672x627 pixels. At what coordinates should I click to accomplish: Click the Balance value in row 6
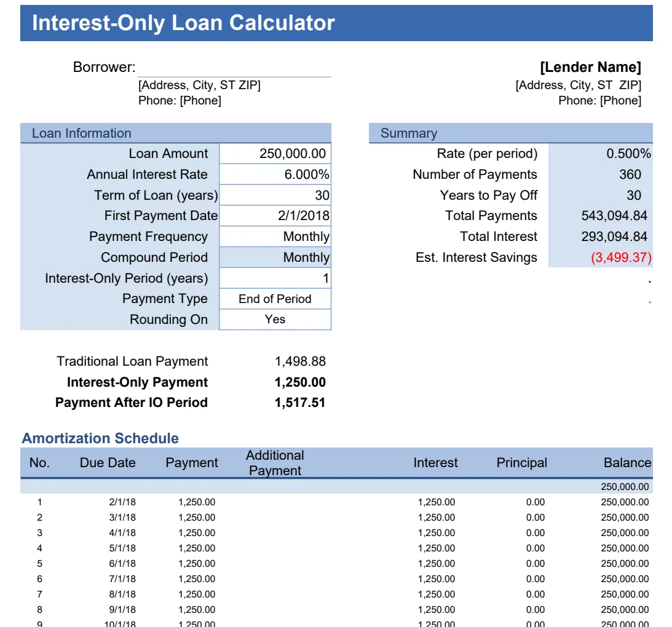click(x=625, y=579)
